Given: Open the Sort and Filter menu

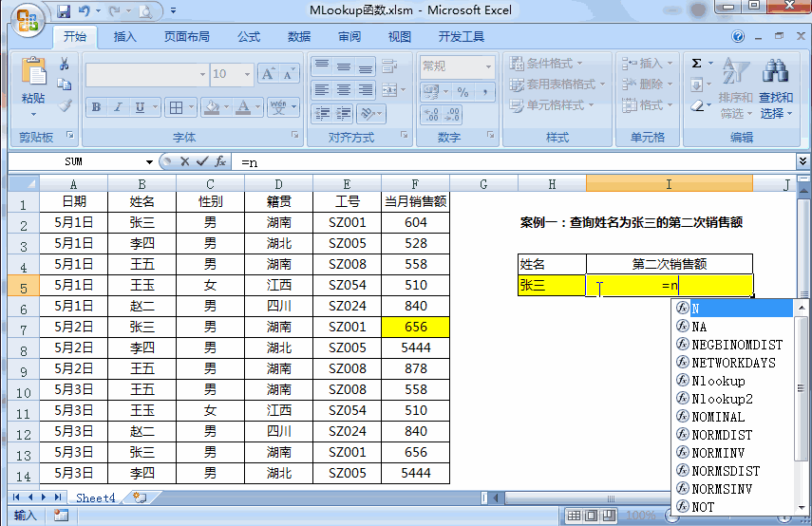Looking at the screenshot, I should coord(735,88).
